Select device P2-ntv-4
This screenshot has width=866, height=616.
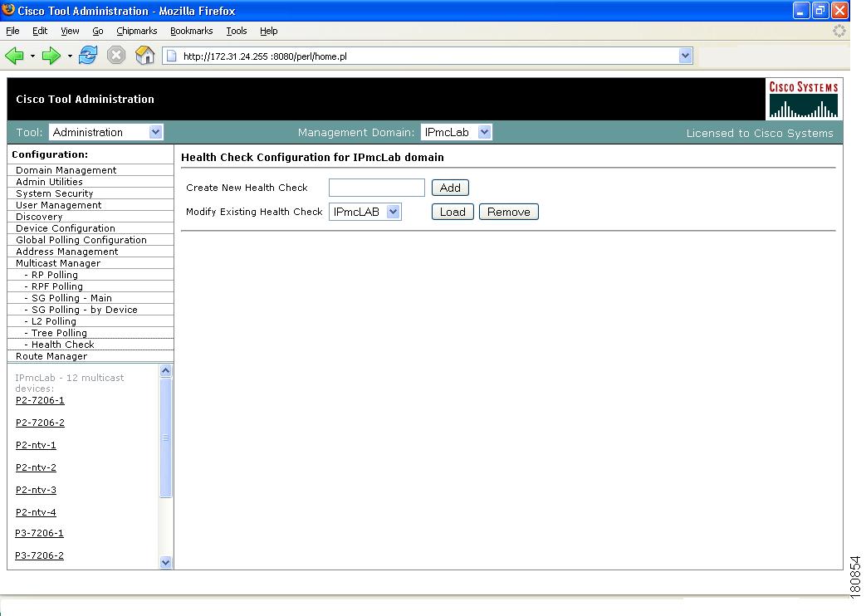(x=36, y=513)
